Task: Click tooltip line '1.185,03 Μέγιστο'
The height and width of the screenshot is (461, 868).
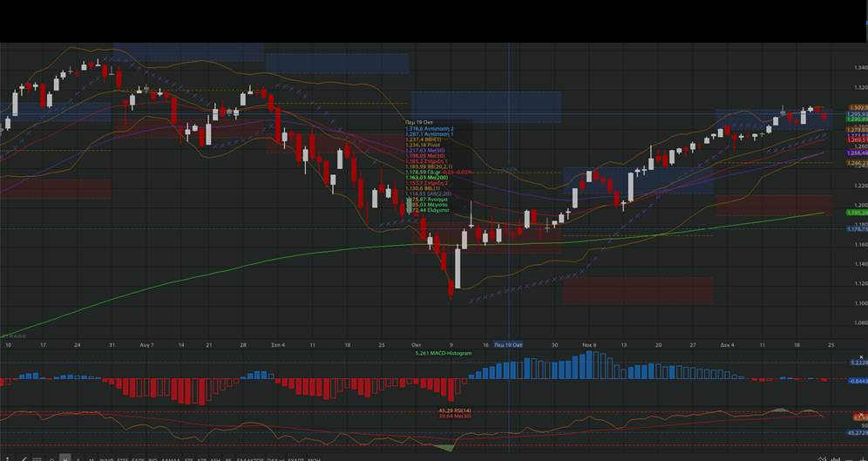Action: tap(427, 205)
